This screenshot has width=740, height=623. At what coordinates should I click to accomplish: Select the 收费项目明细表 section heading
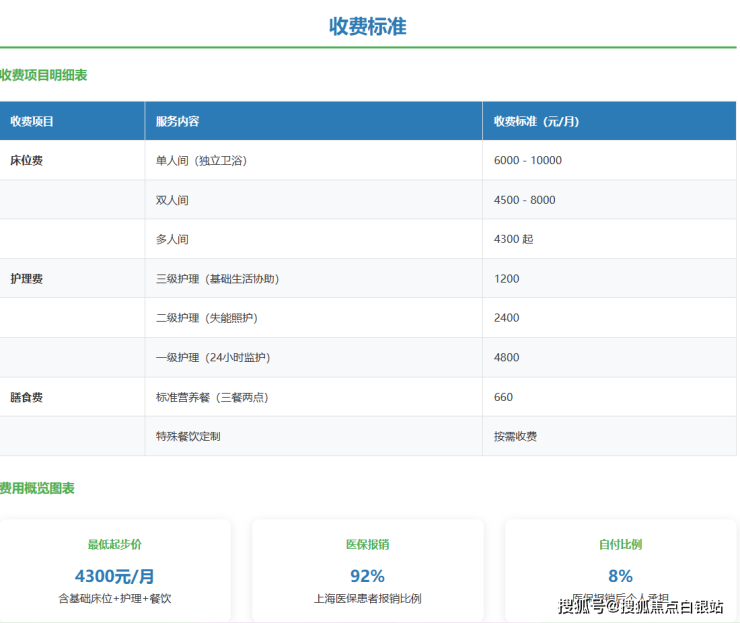pos(44,75)
